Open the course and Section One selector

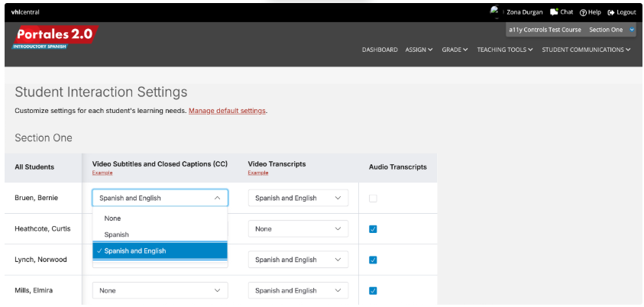coord(571,30)
